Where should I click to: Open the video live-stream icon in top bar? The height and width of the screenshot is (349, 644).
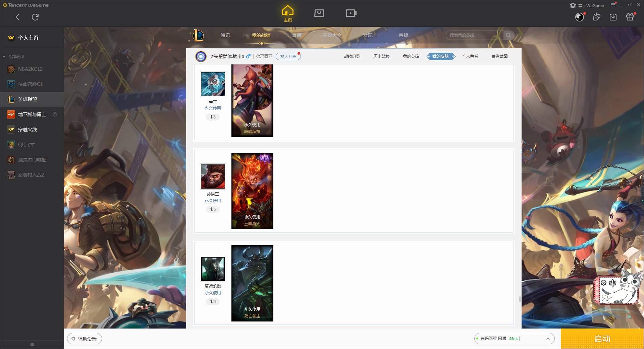(351, 13)
